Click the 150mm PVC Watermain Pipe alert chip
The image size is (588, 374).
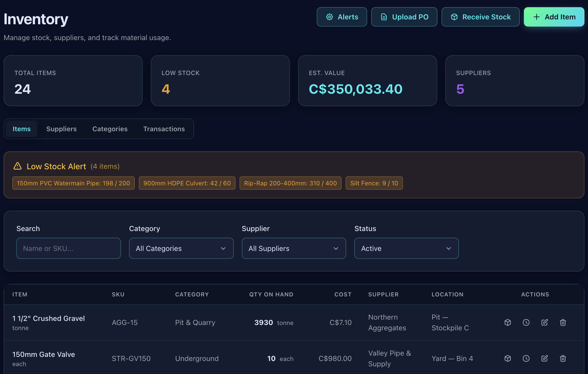click(x=73, y=183)
